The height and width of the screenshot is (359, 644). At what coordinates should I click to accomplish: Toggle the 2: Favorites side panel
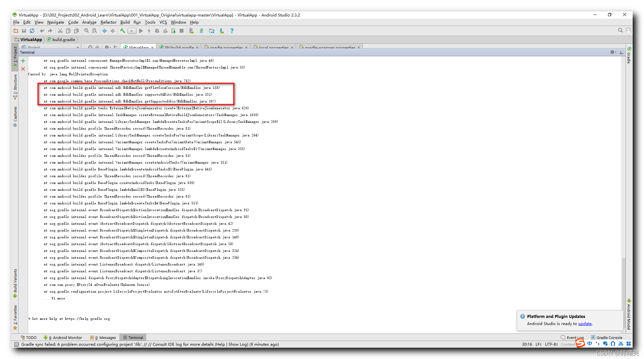pyautogui.click(x=15, y=317)
